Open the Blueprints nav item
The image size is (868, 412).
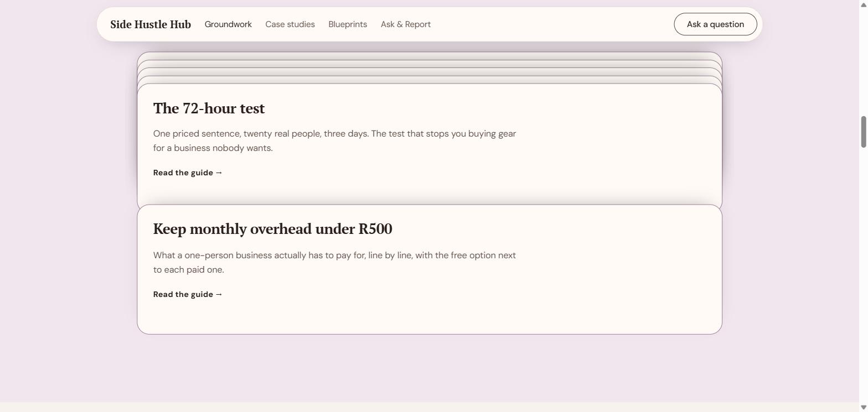click(348, 24)
